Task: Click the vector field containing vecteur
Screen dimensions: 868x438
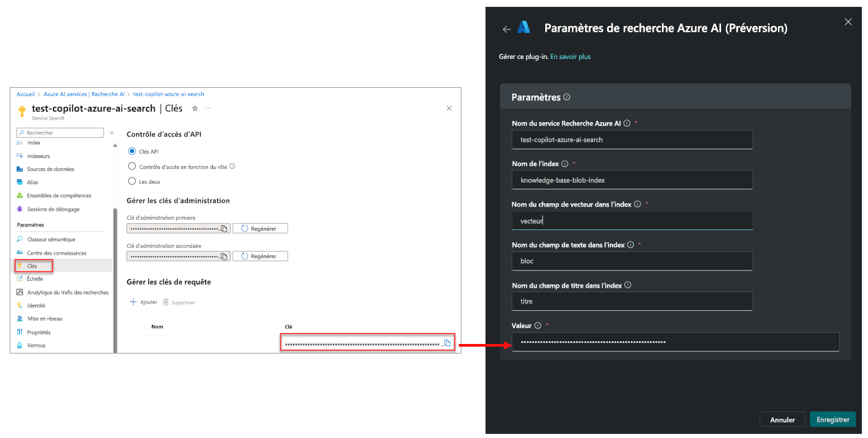Action: (x=632, y=220)
